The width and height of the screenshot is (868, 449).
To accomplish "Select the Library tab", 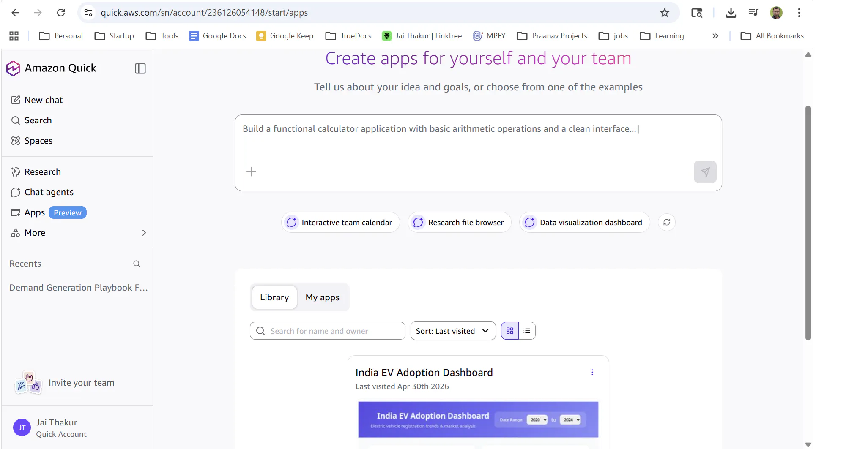I will click(x=274, y=297).
